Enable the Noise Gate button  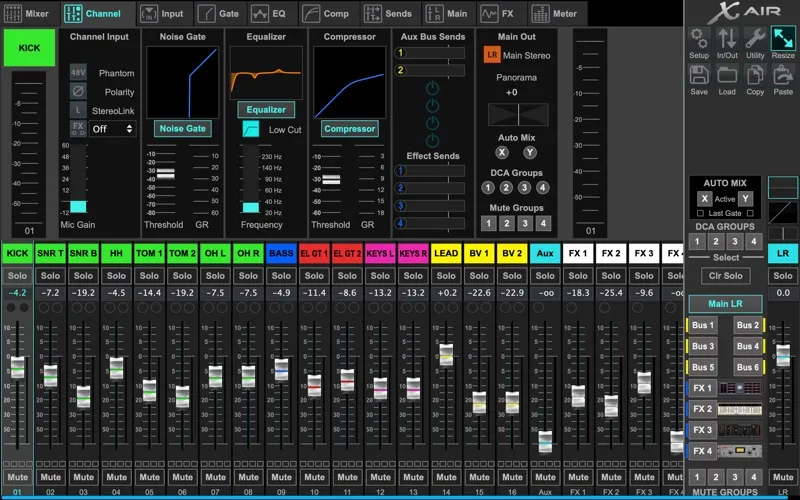point(183,129)
